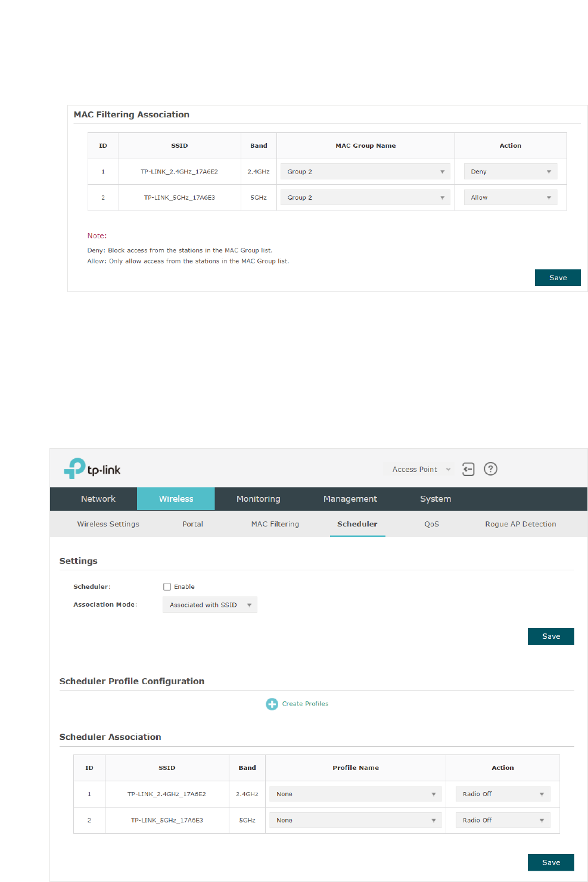
Task: Click TP-LINK_2.4GHz_17A6E2 in MAC Filtering table
Action: [179, 172]
